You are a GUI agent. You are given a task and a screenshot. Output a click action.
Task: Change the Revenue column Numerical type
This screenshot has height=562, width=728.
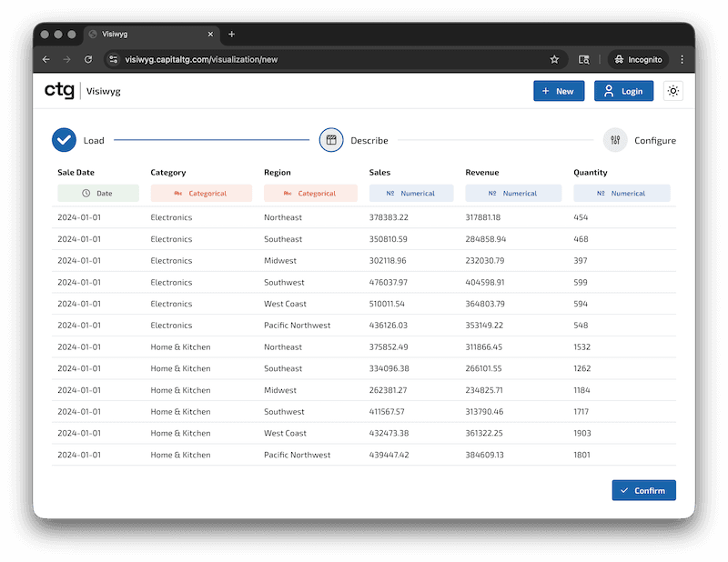[513, 193]
